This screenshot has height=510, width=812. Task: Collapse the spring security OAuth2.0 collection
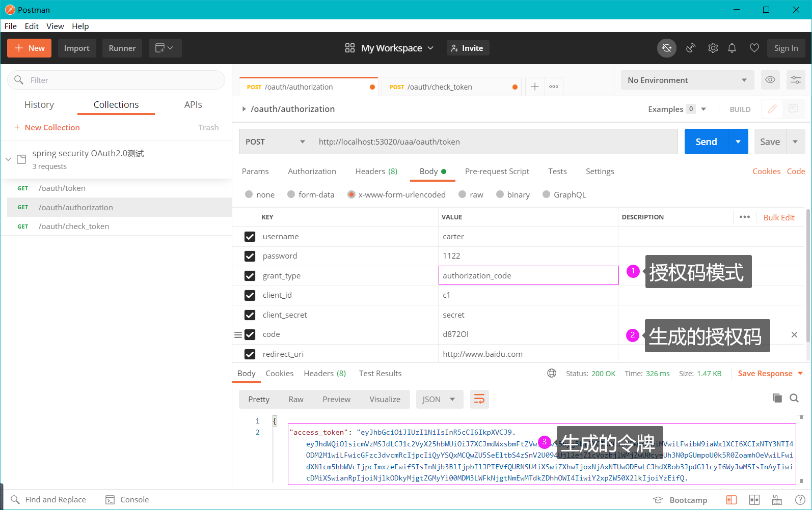[8, 159]
